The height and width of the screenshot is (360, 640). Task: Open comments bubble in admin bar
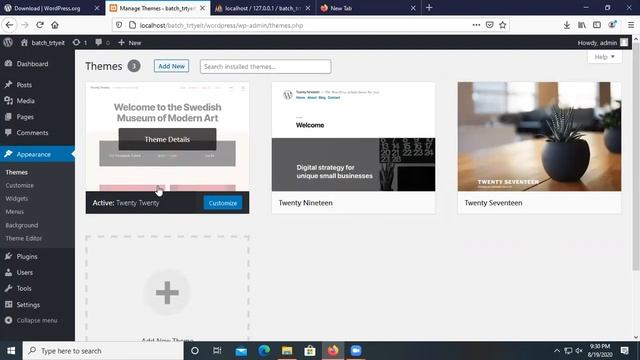point(102,42)
